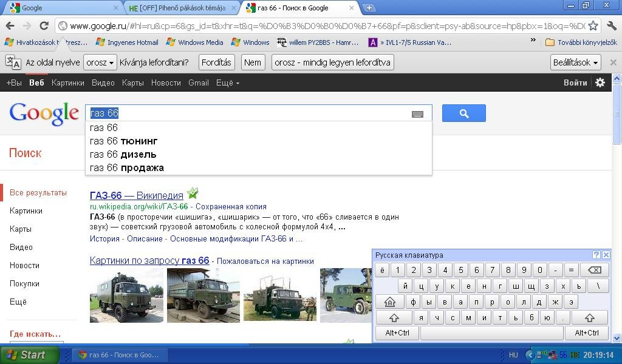Image resolution: width=622 pixels, height=364 pixels.
Task: Open Gmail from the top bar
Action: (x=199, y=83)
